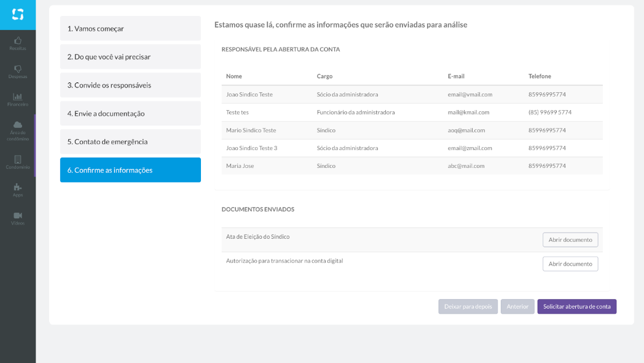Open Receitas thumbs-up icon in sidebar
Image resolution: width=644 pixels, height=363 pixels.
click(x=18, y=41)
